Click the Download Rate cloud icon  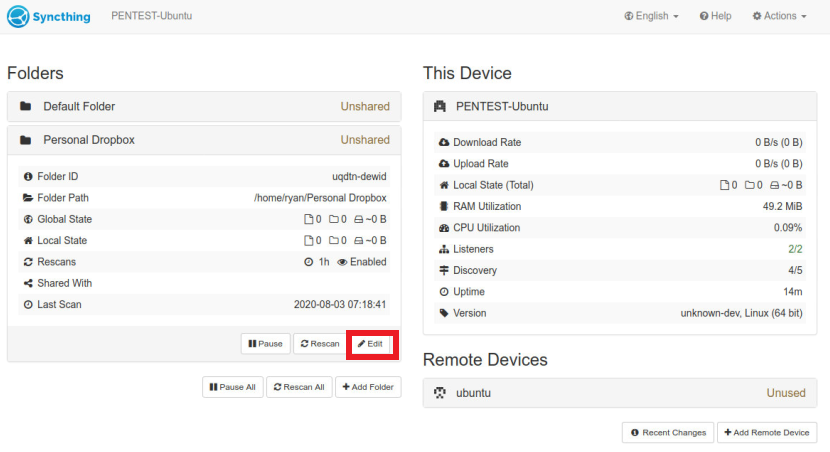click(444, 142)
